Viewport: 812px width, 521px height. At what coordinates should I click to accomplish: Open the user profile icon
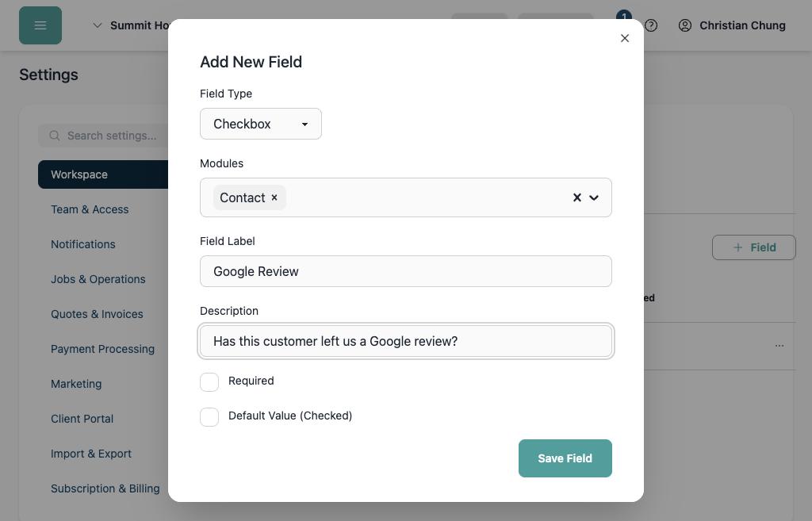pyautogui.click(x=684, y=25)
